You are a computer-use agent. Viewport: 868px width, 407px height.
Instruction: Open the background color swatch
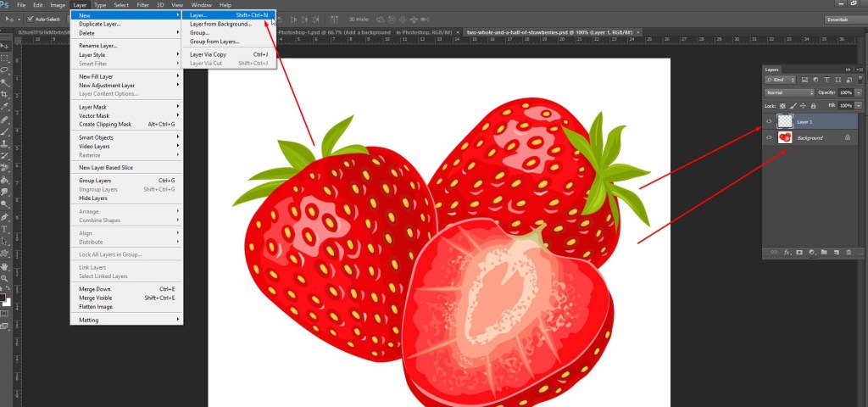pyautogui.click(x=8, y=304)
